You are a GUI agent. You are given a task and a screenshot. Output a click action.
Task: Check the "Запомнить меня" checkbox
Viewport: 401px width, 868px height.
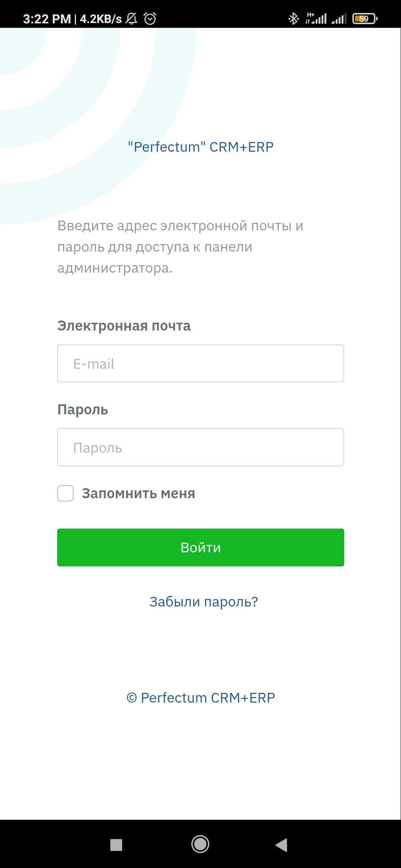65,493
